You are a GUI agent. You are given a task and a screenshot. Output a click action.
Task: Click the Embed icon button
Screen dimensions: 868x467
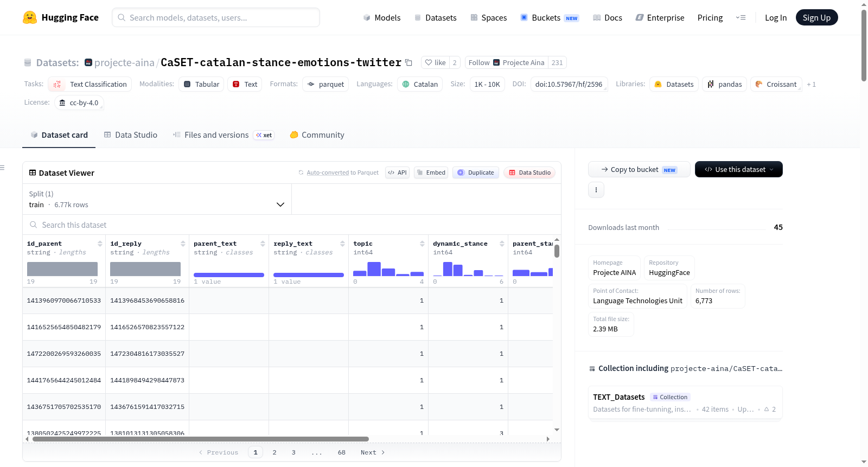point(431,172)
